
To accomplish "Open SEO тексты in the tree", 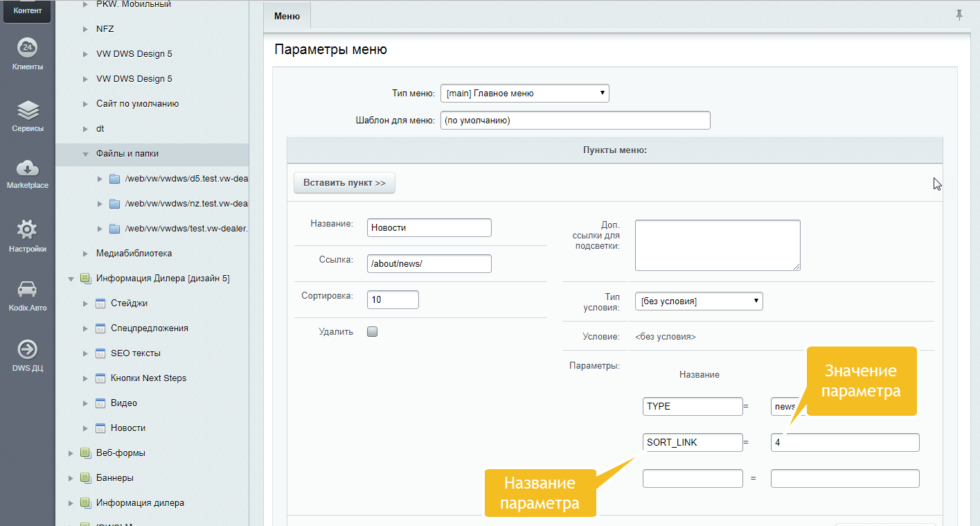I will [136, 353].
